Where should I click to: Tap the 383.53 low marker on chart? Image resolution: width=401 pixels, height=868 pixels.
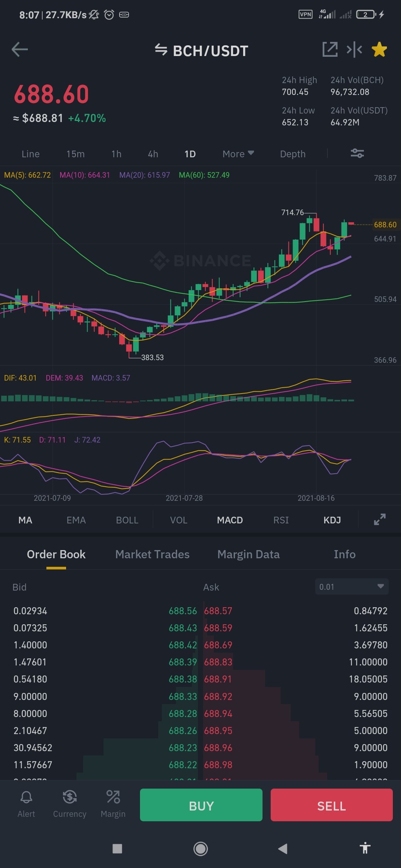152,358
